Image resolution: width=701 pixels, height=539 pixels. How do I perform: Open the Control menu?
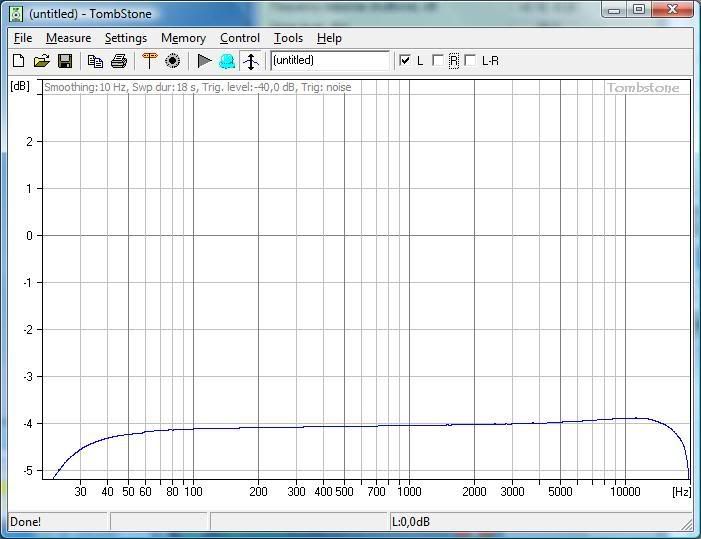pos(240,38)
